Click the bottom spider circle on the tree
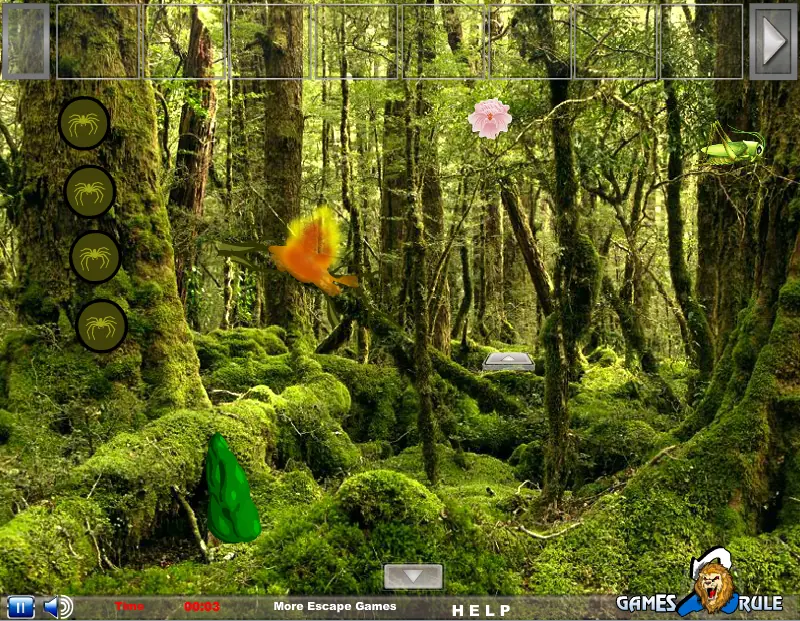This screenshot has width=800, height=621. (x=102, y=326)
